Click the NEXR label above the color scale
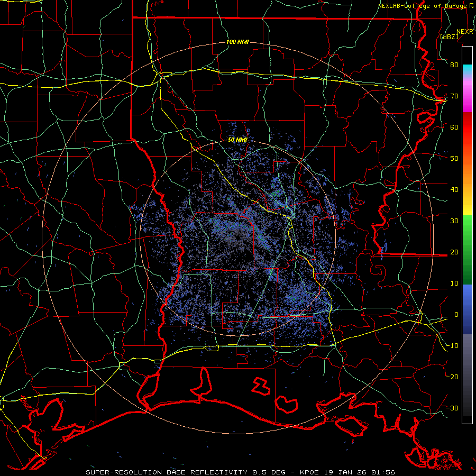This screenshot has width=476, height=476. 465,32
